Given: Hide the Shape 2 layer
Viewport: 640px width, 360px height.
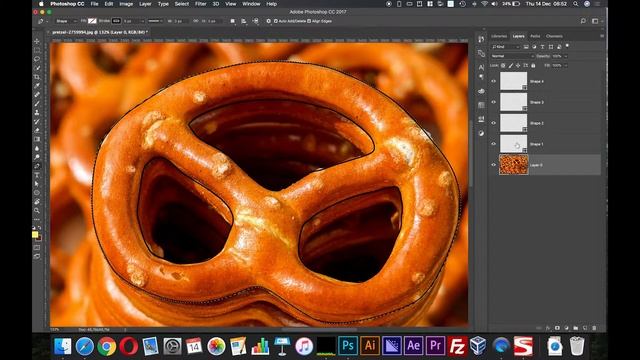Looking at the screenshot, I should coord(493,123).
